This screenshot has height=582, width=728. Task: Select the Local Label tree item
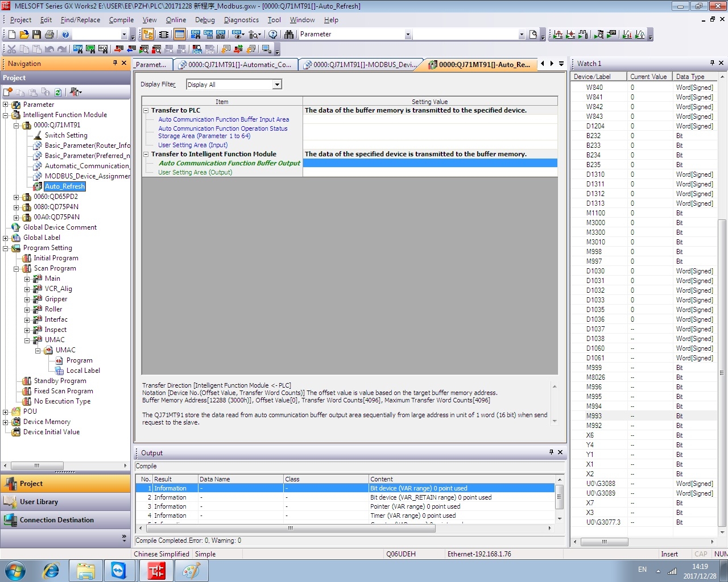(x=83, y=371)
